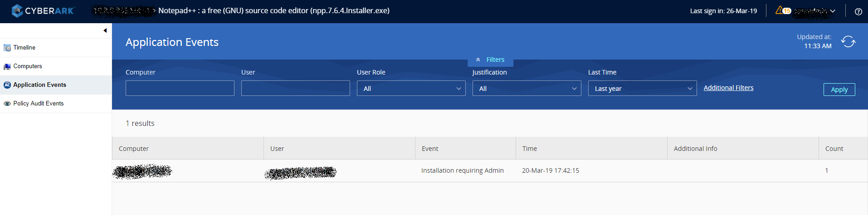Open the Last Time dropdown
This screenshot has height=215, width=868.
[643, 88]
